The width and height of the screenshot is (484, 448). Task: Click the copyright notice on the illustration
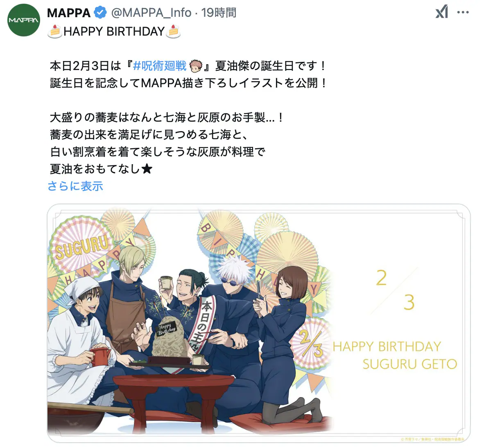click(432, 439)
